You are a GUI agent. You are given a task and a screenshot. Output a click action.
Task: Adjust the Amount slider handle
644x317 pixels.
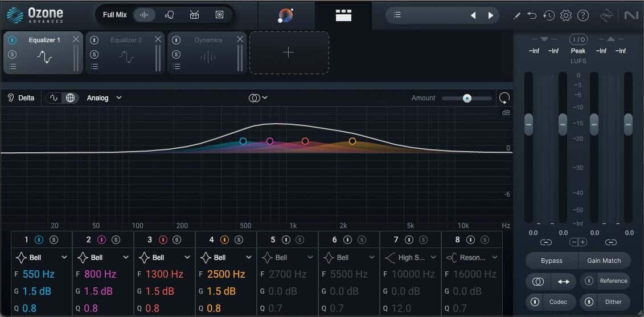(467, 98)
